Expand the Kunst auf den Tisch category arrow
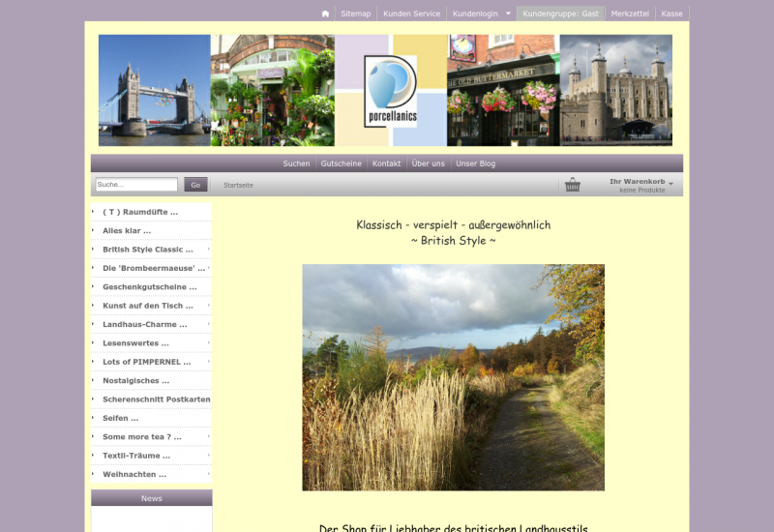Image resolution: width=774 pixels, height=532 pixels. click(208, 306)
